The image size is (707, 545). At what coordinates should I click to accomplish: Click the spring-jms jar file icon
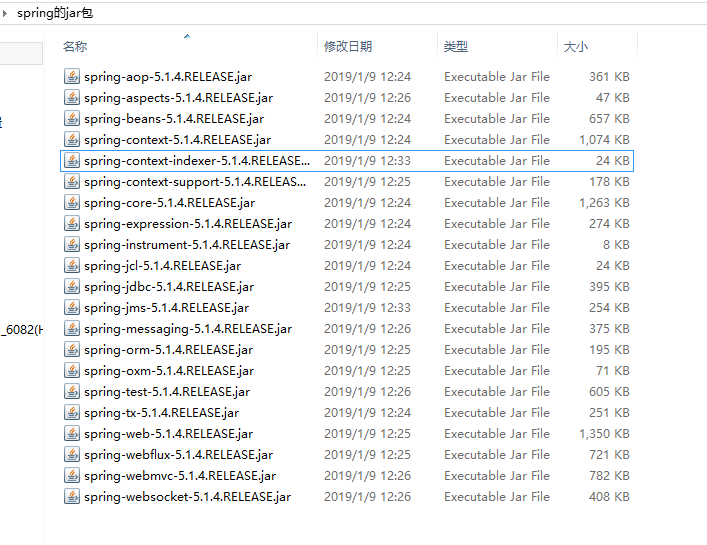72,307
